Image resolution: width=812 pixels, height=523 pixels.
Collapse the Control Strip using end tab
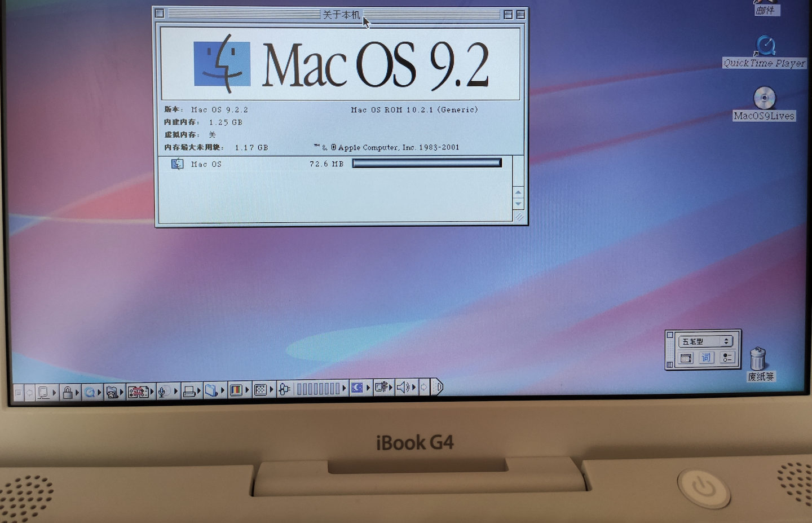click(438, 387)
